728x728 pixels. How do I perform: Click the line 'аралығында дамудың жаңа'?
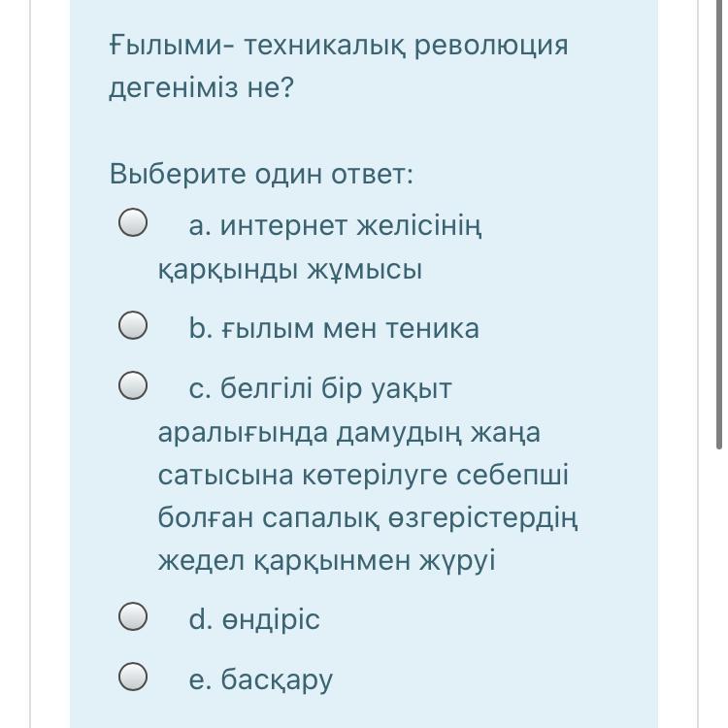point(349,433)
